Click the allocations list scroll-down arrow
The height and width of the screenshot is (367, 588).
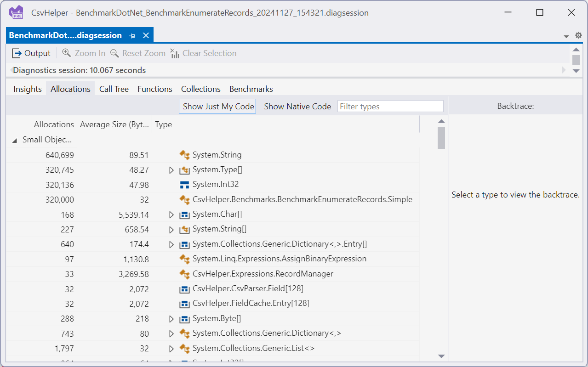point(441,356)
